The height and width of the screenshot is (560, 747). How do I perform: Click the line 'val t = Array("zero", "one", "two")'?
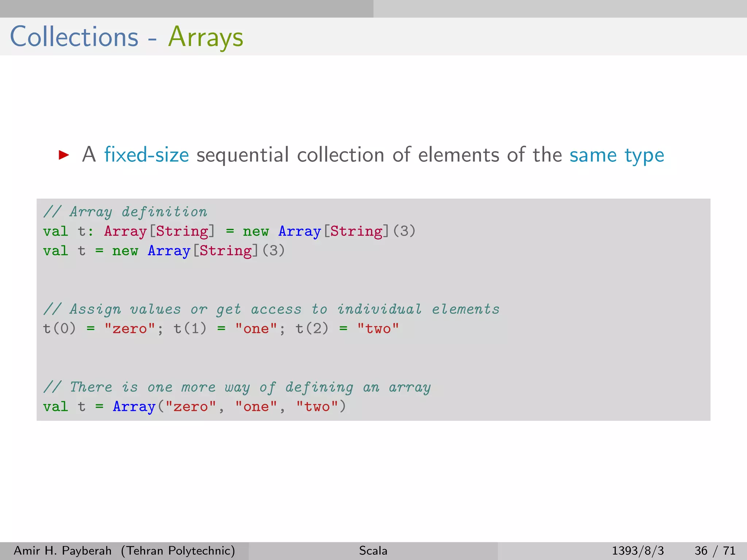click(x=194, y=407)
